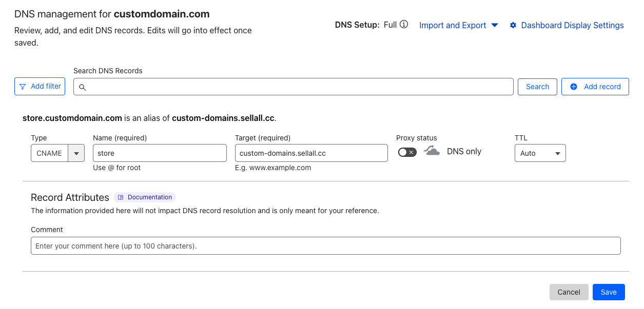This screenshot has height=309, width=644.
Task: Cancel editing the DNS record
Action: point(569,292)
